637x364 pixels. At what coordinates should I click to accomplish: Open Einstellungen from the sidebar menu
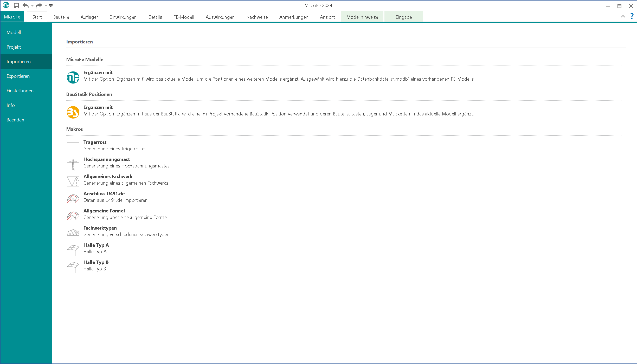[20, 91]
